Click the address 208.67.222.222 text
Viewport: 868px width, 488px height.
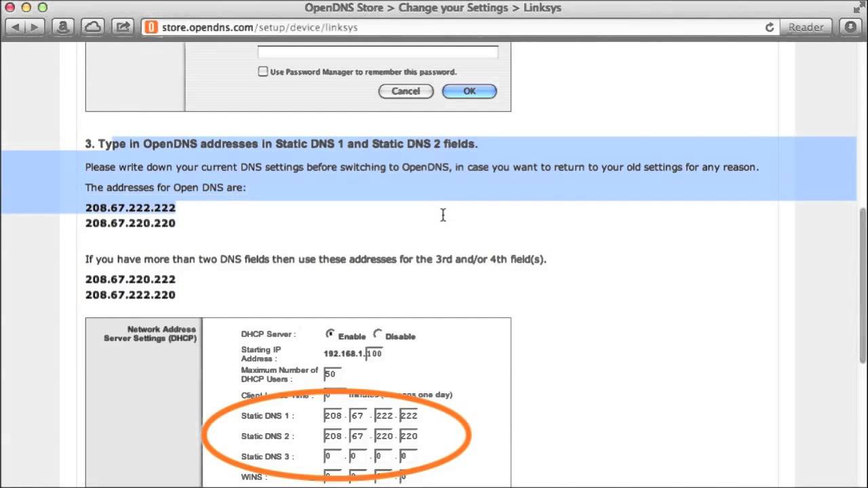(130, 207)
